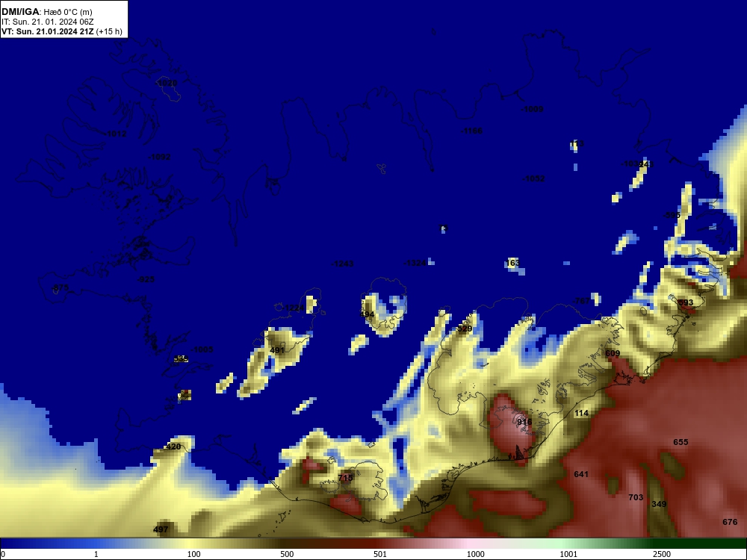Click the legend tick label 100
This screenshot has width=747, height=560.
pyautogui.click(x=193, y=554)
